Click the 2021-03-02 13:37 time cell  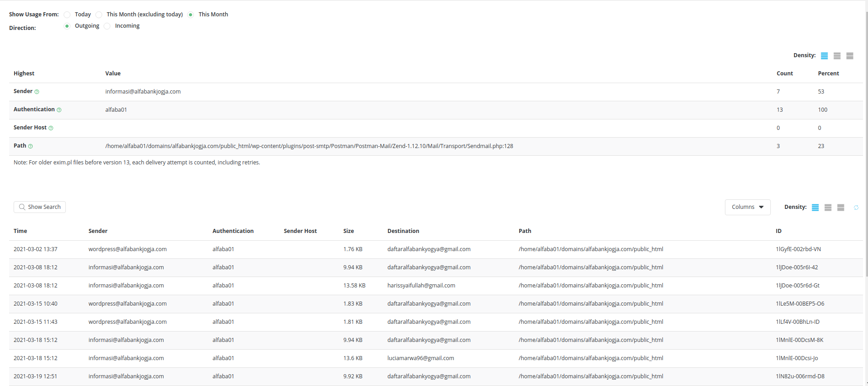[x=35, y=249]
